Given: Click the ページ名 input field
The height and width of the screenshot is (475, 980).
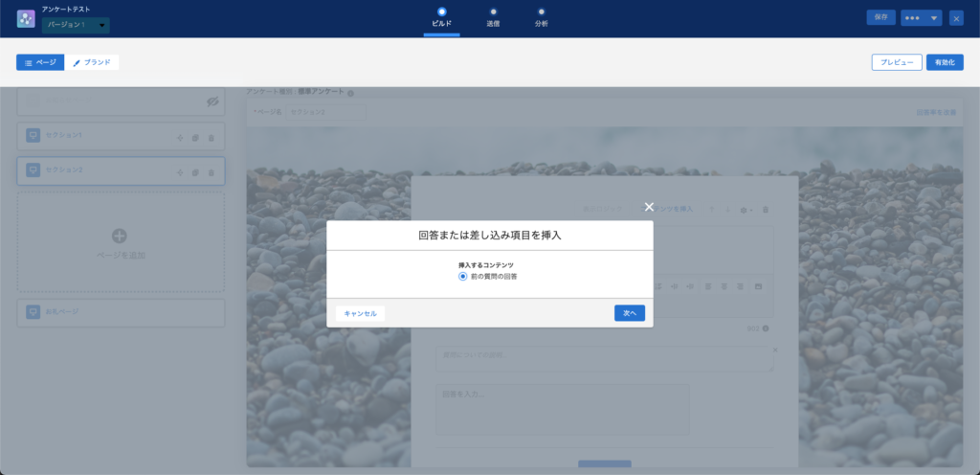Looking at the screenshot, I should [x=325, y=112].
